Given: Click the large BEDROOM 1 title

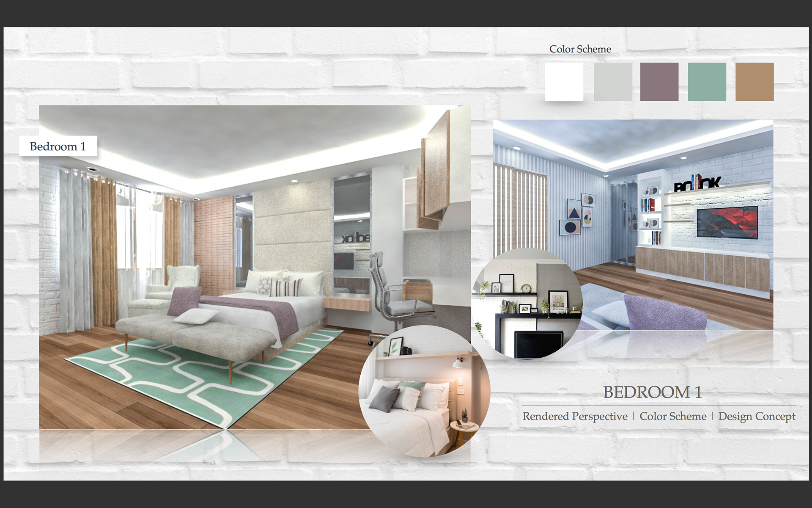Looking at the screenshot, I should pos(652,392).
